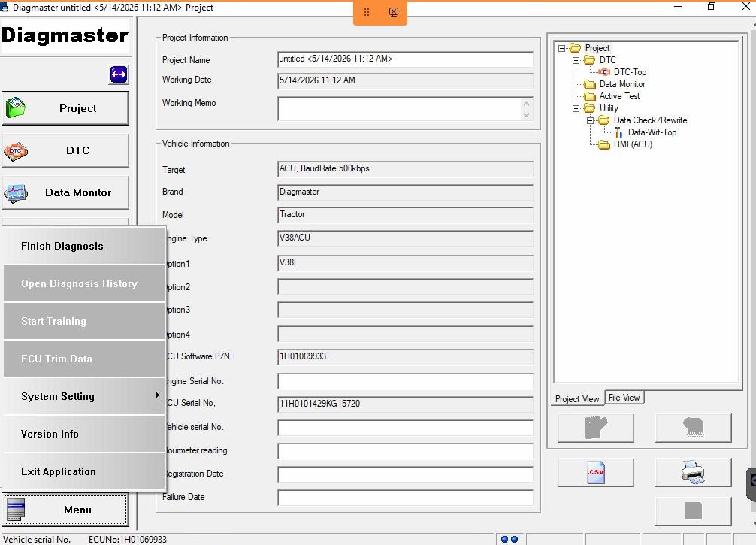Click the blue double-arrow connection icon
The width and height of the screenshot is (756, 545).
tap(119, 74)
